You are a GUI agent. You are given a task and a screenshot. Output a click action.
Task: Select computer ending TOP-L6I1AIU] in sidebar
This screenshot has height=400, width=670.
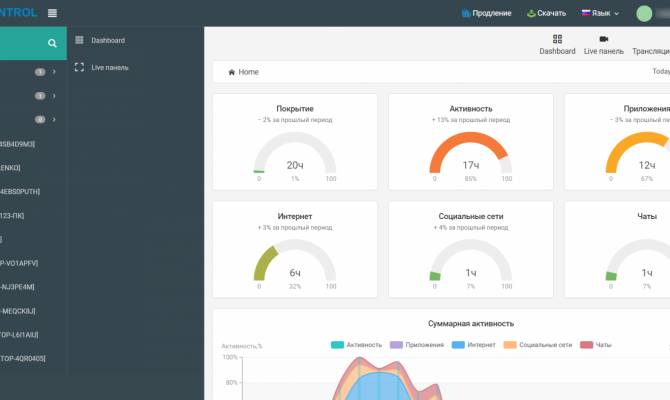click(19, 335)
